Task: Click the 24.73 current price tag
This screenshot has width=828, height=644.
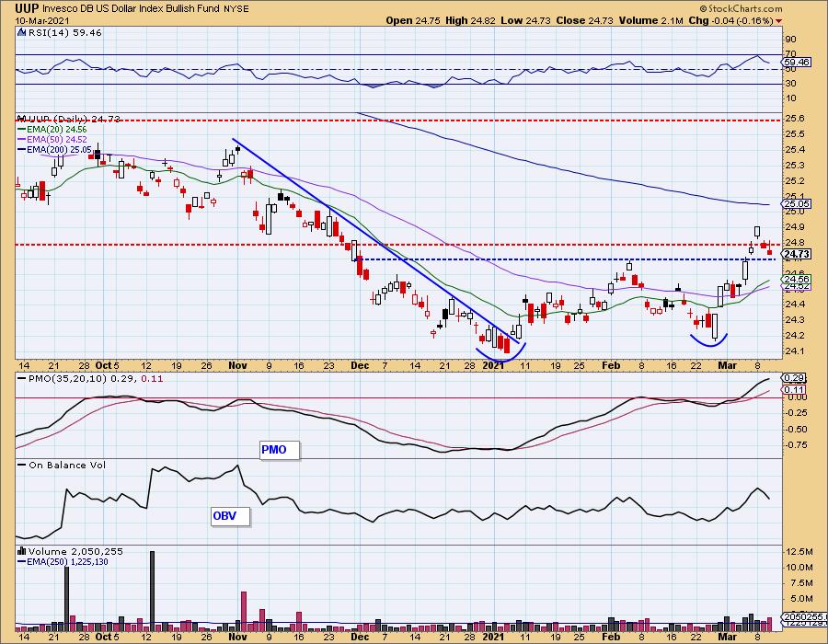Action: [x=797, y=255]
